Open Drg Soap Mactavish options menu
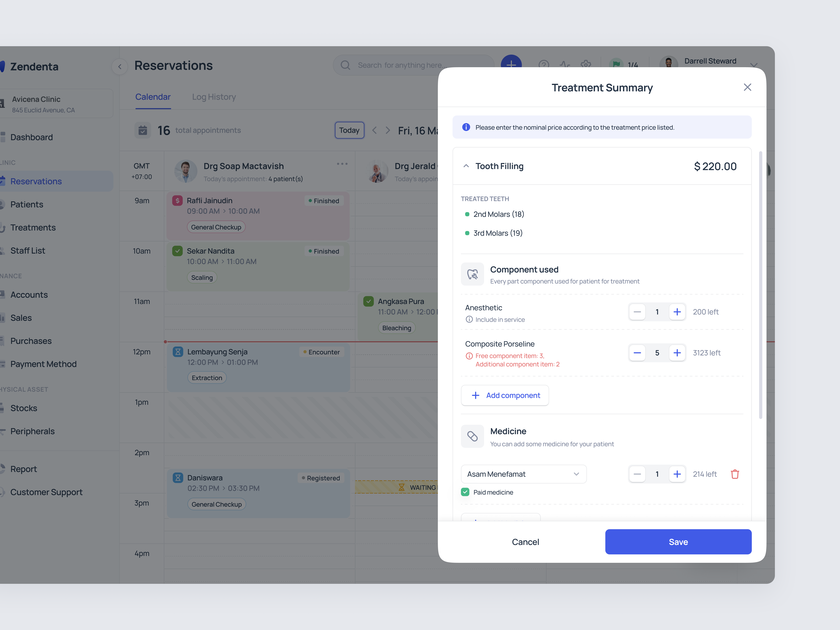Image resolution: width=840 pixels, height=630 pixels. point(342,164)
